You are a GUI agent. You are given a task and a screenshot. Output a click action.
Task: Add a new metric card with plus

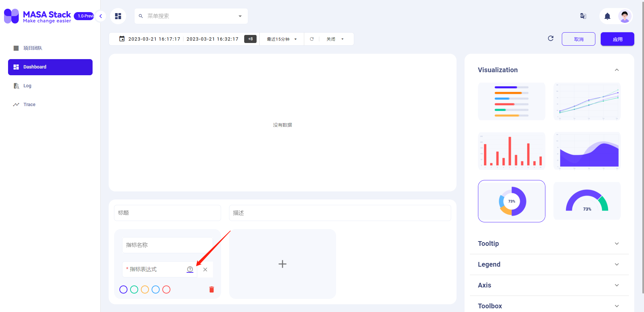[x=282, y=264]
